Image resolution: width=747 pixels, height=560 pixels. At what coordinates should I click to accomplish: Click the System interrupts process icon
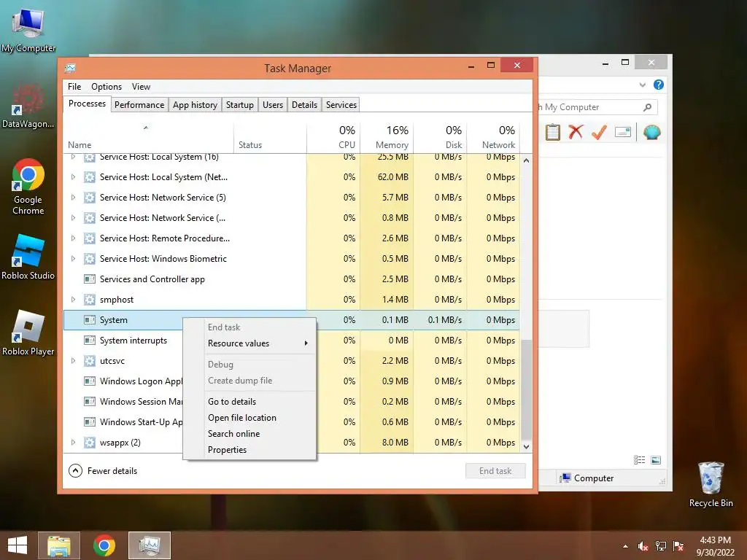click(x=89, y=341)
